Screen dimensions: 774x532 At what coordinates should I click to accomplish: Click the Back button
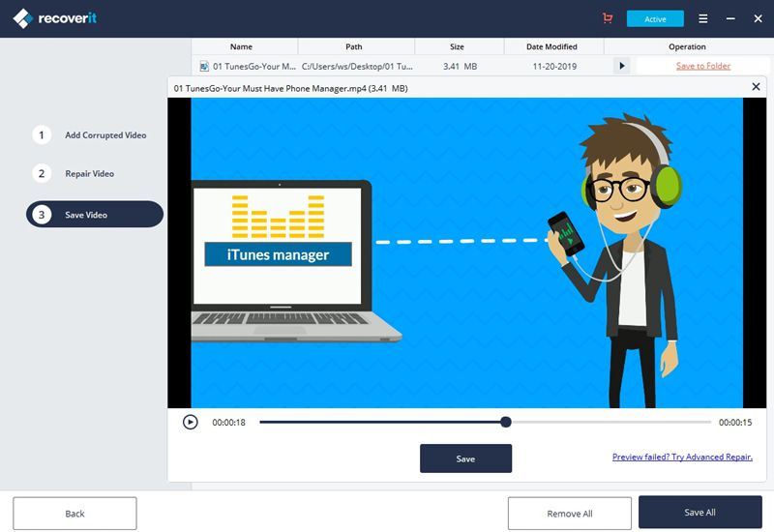75,514
